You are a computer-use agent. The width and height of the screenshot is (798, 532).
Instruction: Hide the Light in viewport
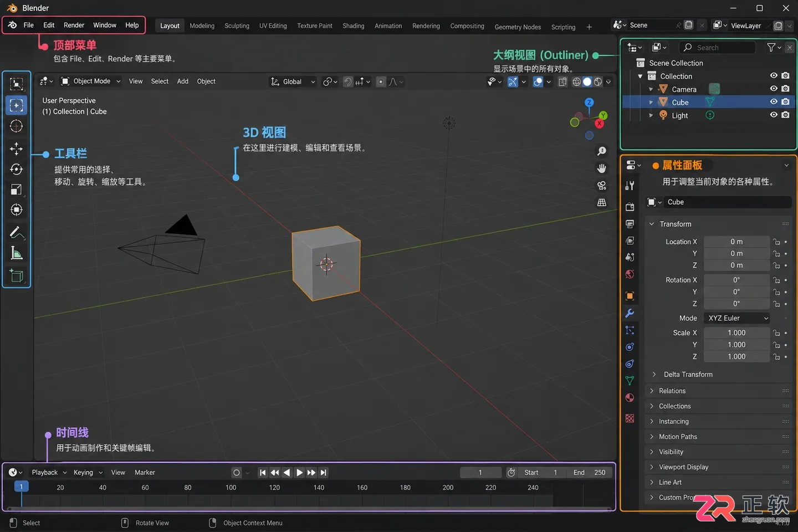pyautogui.click(x=774, y=115)
